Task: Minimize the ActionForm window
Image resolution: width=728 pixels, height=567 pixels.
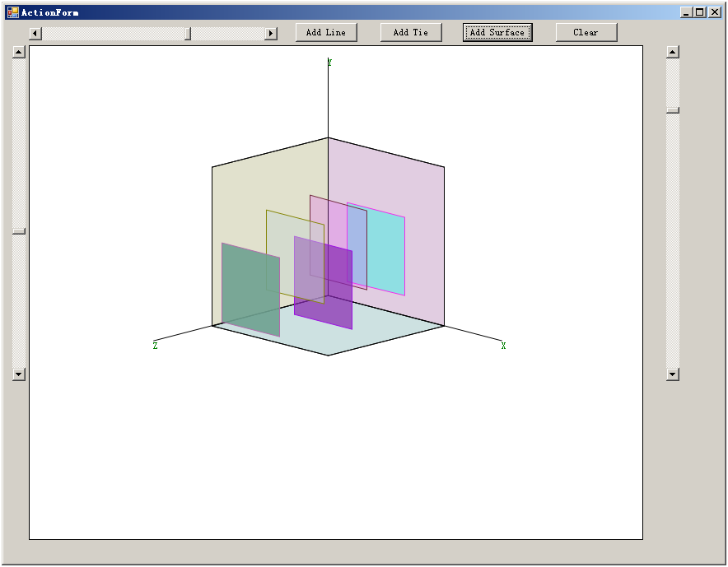Action: [686, 12]
